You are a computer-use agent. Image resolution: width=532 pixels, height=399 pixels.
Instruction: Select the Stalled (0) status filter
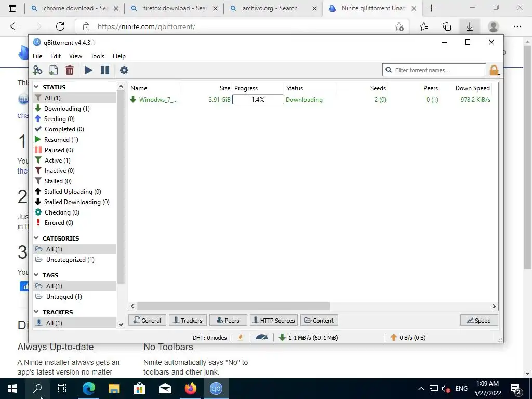(58, 181)
